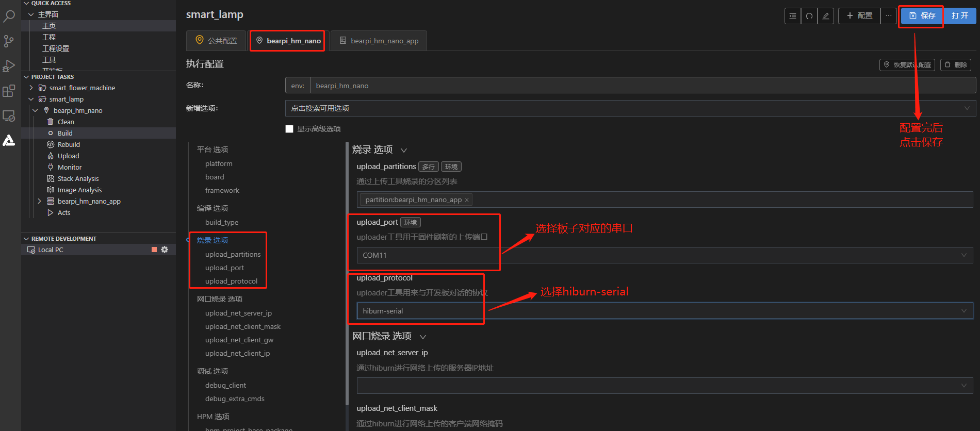The width and height of the screenshot is (980, 431).
Task: Collapse 网口烧录 选项 section chevron
Action: click(423, 337)
